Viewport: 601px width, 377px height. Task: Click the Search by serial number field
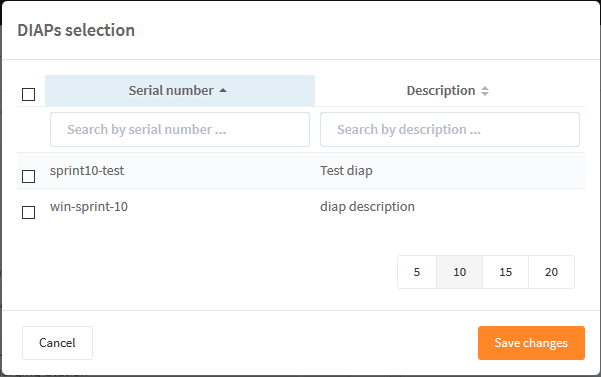(x=180, y=129)
